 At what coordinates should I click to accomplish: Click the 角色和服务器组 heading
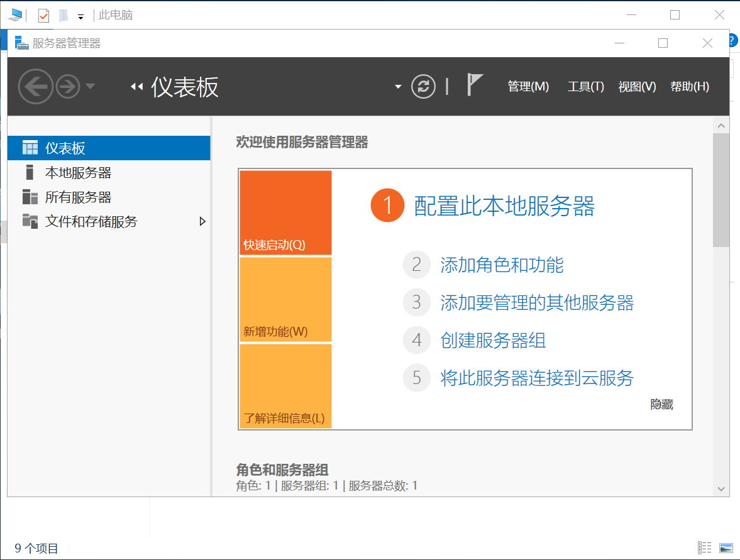click(x=282, y=469)
